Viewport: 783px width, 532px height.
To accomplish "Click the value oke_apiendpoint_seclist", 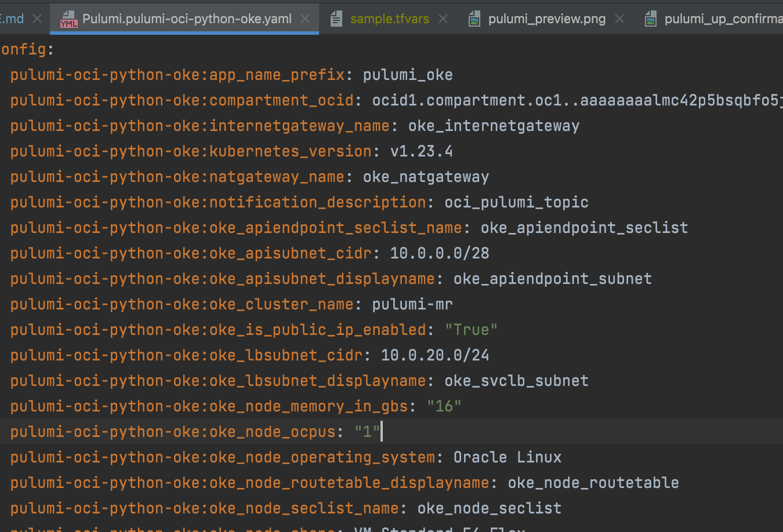I will [584, 228].
